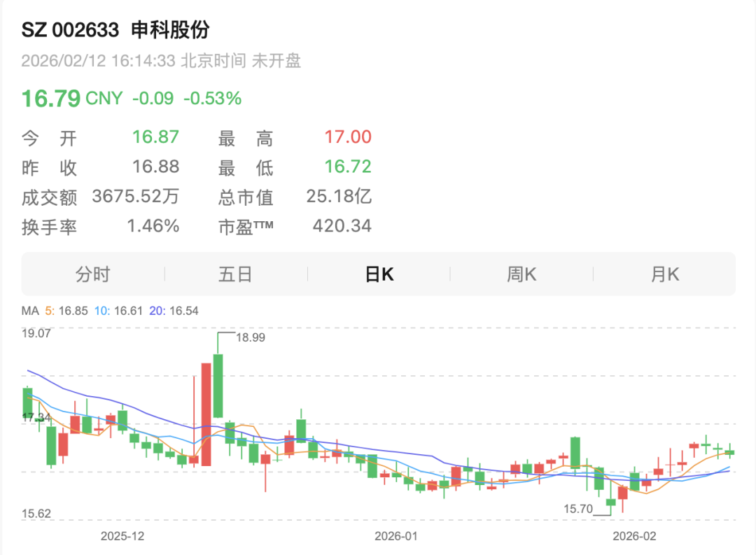Click the MA 20: 16.54 indicator

coord(174,311)
